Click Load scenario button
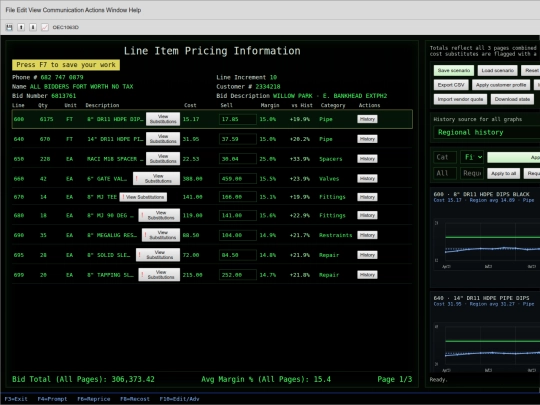 (x=497, y=71)
